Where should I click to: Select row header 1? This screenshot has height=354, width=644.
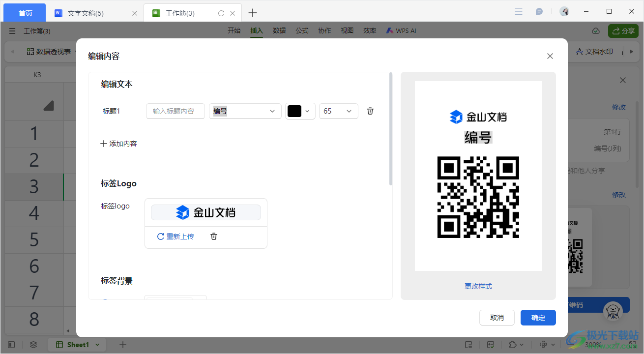34,134
